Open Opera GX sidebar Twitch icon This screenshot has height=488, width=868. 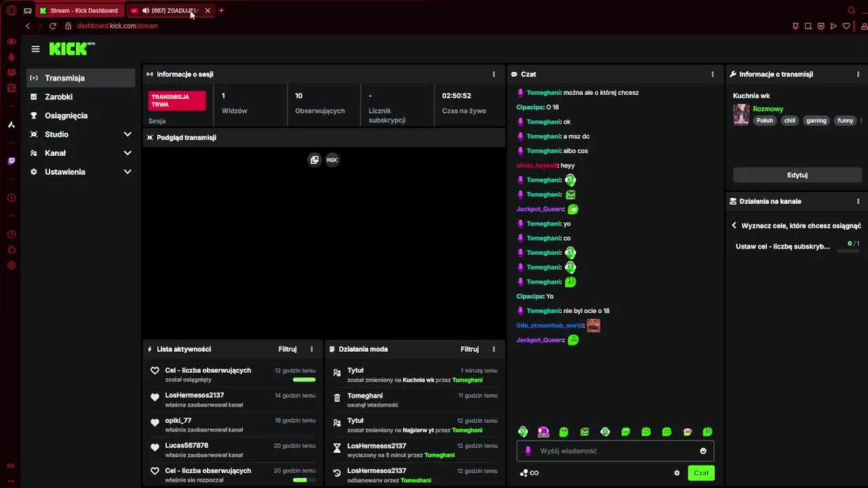pyautogui.click(x=12, y=161)
